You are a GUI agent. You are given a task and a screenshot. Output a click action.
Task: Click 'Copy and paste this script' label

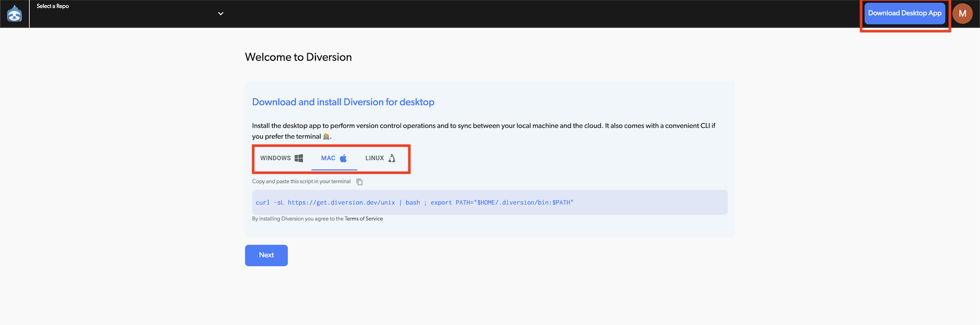coord(301,181)
